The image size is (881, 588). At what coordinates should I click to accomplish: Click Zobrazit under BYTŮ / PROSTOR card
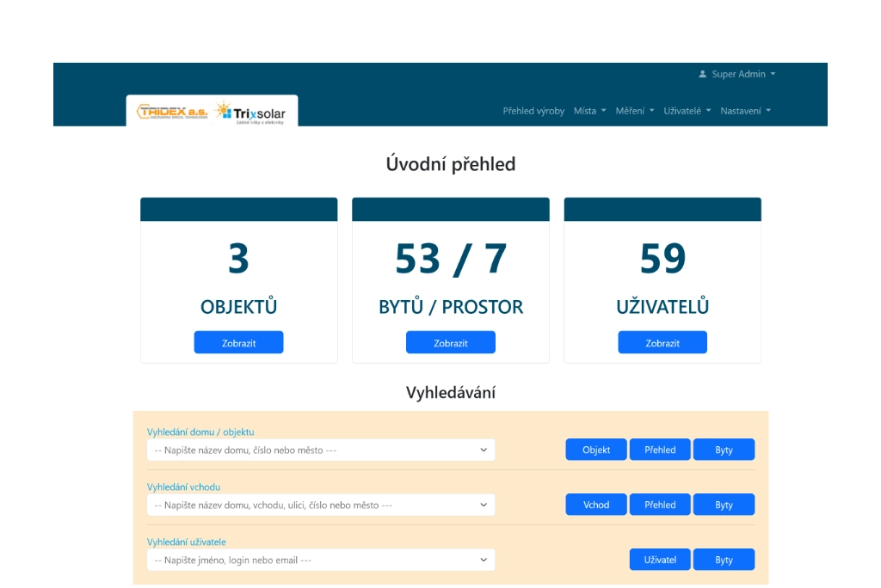pyautogui.click(x=451, y=343)
